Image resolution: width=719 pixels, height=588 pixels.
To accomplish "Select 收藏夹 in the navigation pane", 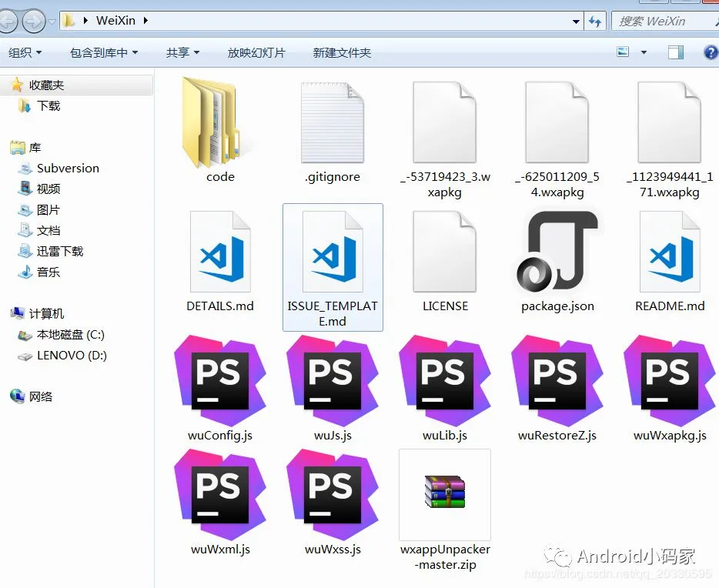I will 46,85.
